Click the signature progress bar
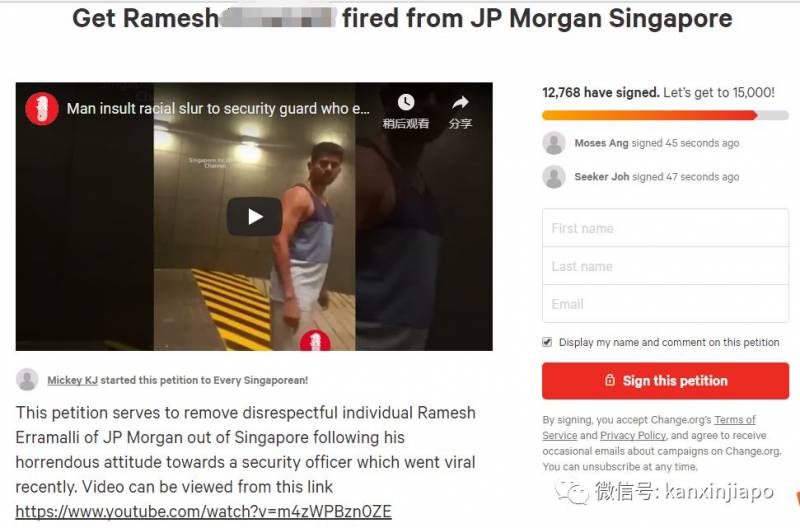 tap(665, 115)
